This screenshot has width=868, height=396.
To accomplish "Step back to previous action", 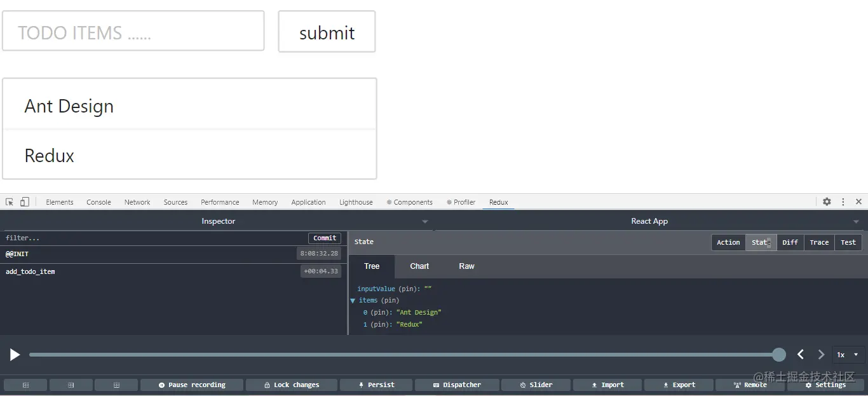I will click(x=801, y=354).
